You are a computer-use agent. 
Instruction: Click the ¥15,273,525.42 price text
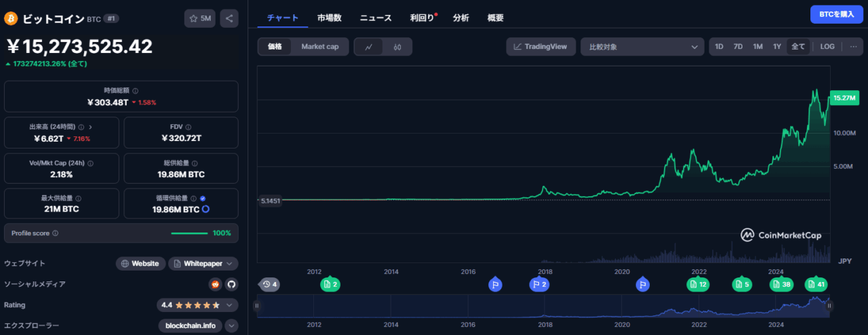click(x=79, y=46)
